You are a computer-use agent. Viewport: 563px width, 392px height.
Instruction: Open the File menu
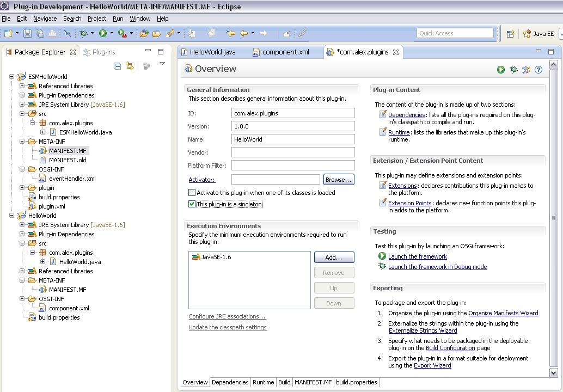6,19
